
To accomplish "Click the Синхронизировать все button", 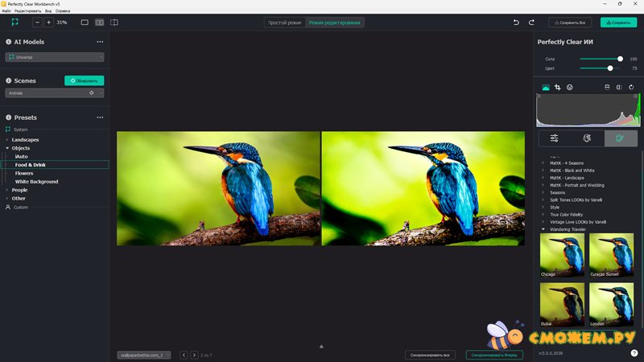I will [431, 355].
